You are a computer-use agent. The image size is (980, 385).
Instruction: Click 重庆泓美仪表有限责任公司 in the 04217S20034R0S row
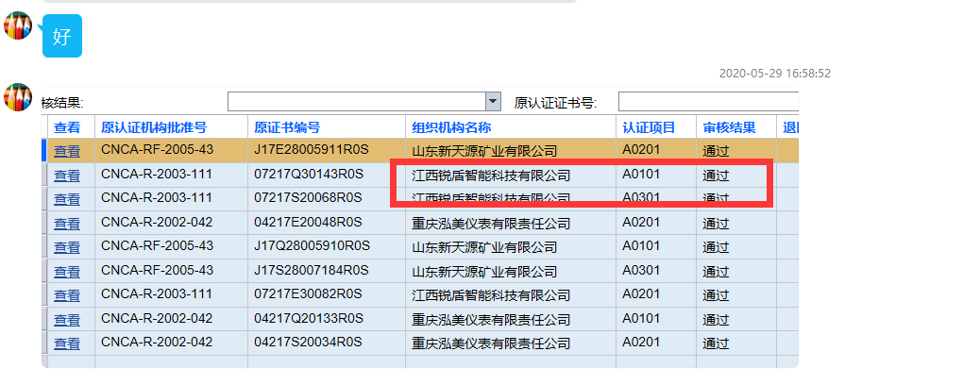pos(491,343)
